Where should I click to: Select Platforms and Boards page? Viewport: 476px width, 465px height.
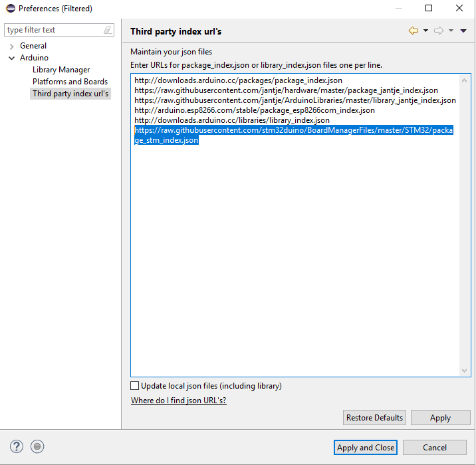pos(70,82)
